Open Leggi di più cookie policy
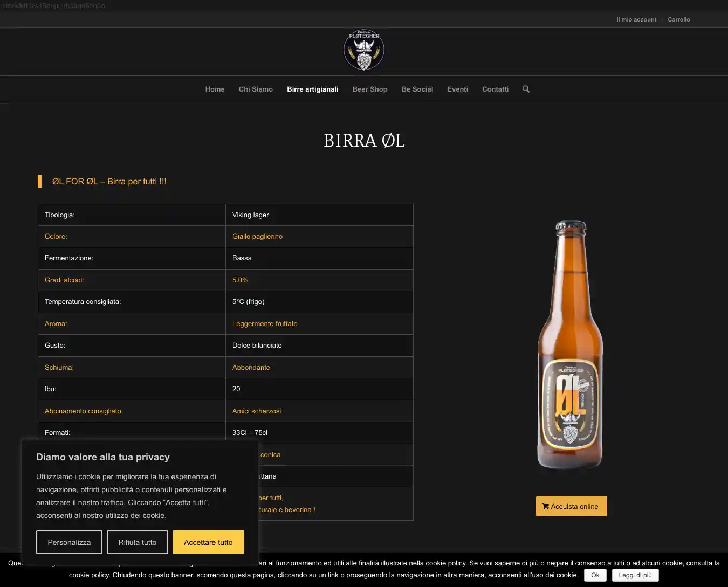The image size is (728, 587). coord(635,575)
